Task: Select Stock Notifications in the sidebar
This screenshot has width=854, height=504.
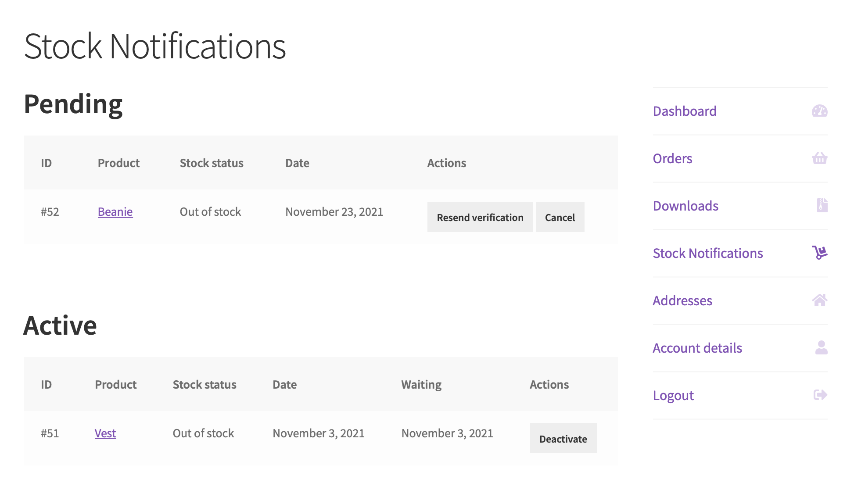Action: pos(707,253)
